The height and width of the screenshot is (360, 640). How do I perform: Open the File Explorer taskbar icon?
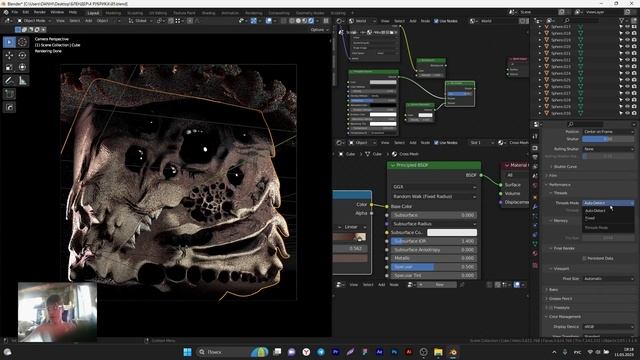click(x=438, y=352)
